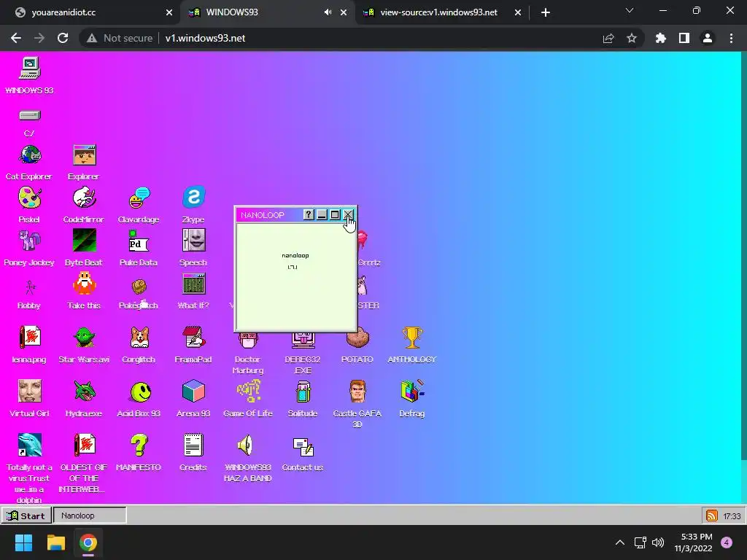Select Nanoloop in the Windows 93 taskbar
The width and height of the screenshot is (747, 560).
click(90, 516)
